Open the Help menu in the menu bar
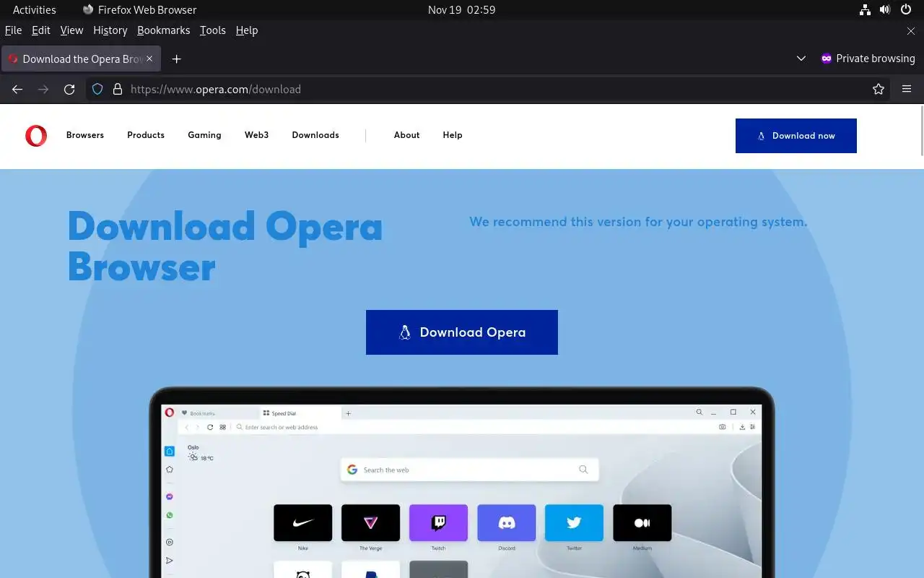The image size is (924, 578). [x=246, y=30]
